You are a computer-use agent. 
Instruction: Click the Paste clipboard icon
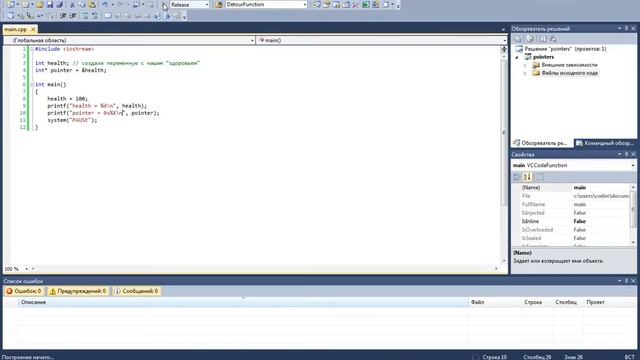[x=92, y=4]
